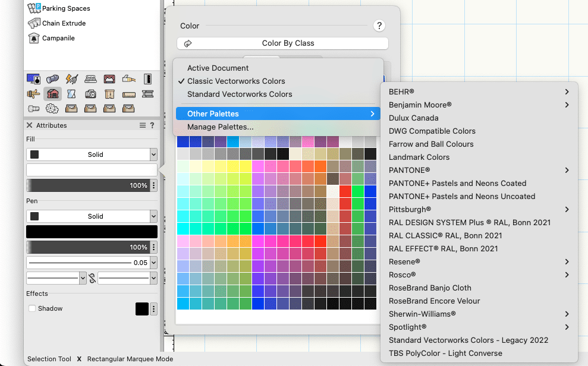Screen dimensions: 588x366
Task: Open Attributes palette help question mark
Action: [x=152, y=125]
